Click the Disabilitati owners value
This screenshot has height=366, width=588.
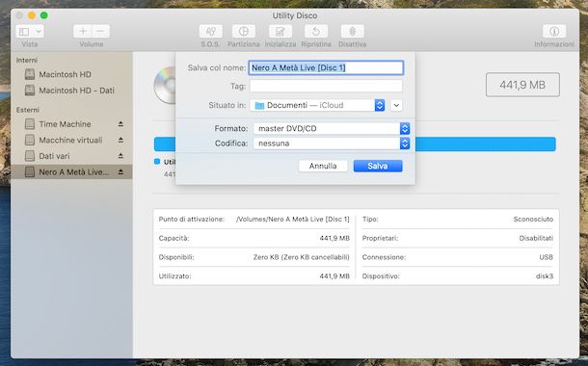tap(536, 238)
